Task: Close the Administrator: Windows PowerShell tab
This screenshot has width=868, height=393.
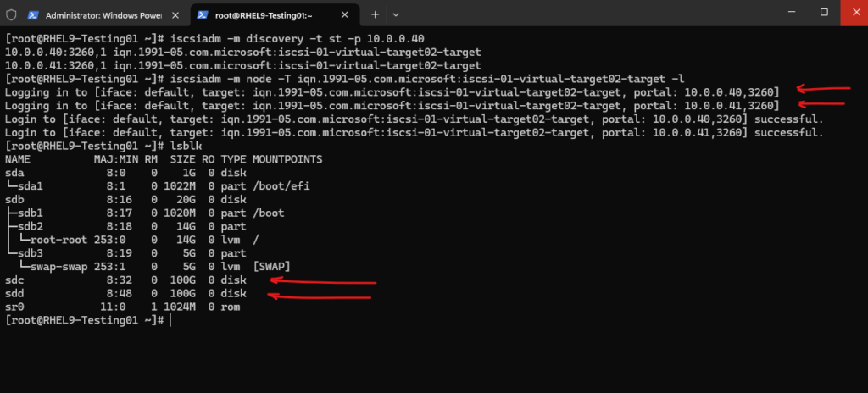Action: coord(175,15)
